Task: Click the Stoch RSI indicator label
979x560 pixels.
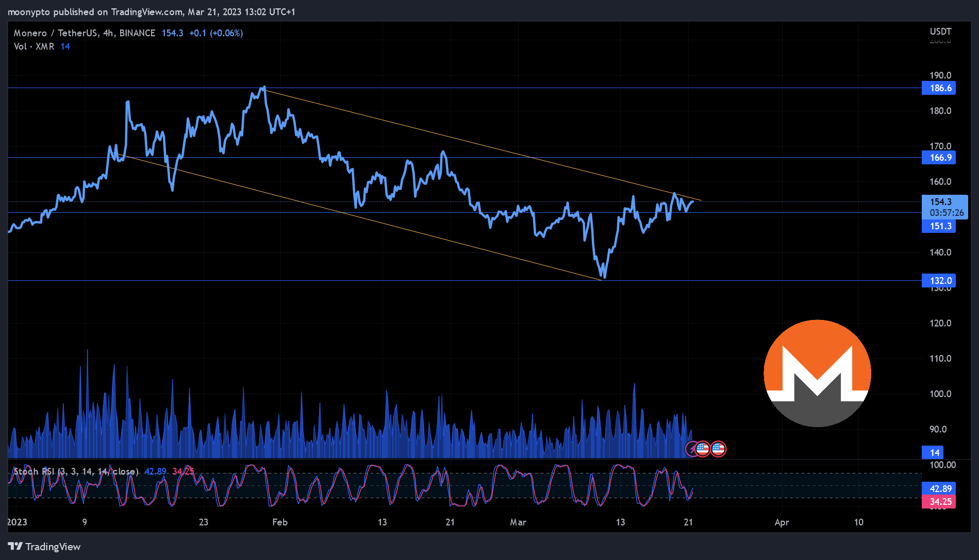Action: coord(76,471)
